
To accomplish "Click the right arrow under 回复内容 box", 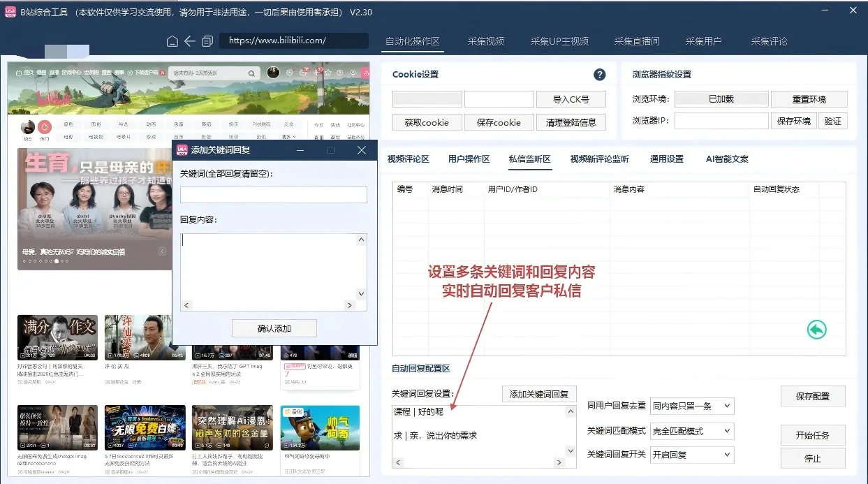I will point(350,305).
